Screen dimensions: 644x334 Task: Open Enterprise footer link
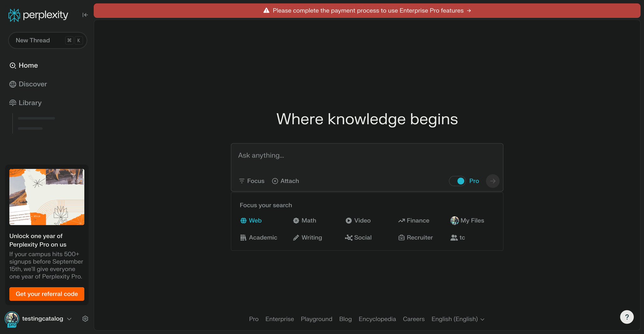[x=280, y=319]
